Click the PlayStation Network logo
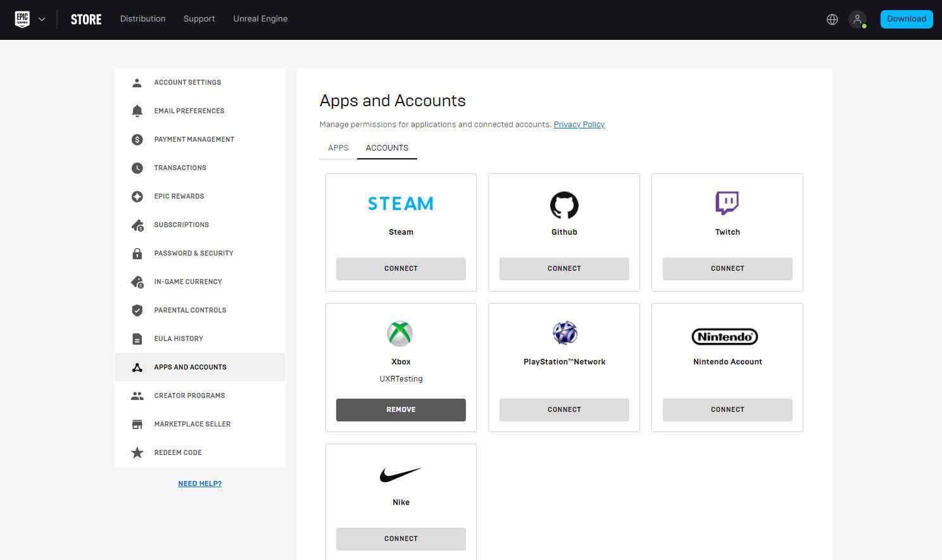 (565, 333)
